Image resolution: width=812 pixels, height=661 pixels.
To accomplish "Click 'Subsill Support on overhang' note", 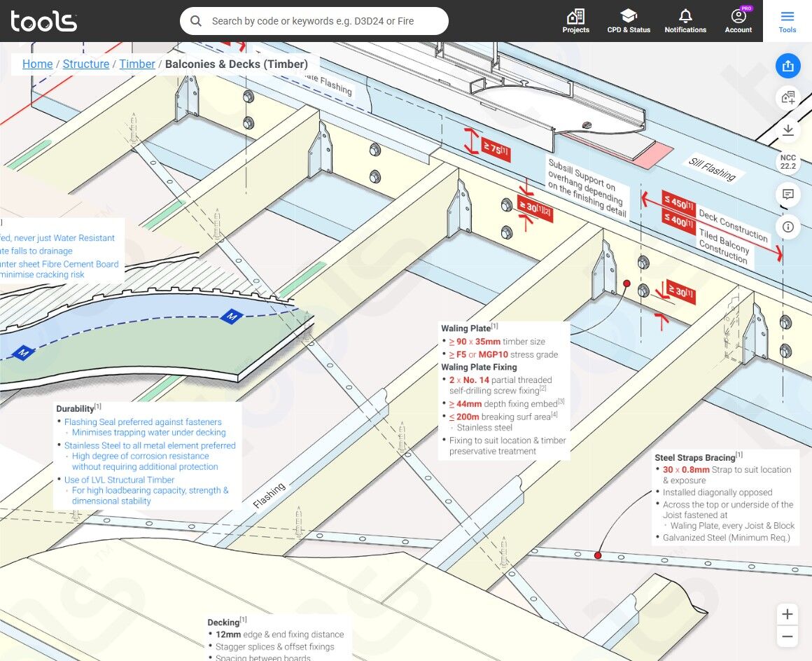I will 587,188.
